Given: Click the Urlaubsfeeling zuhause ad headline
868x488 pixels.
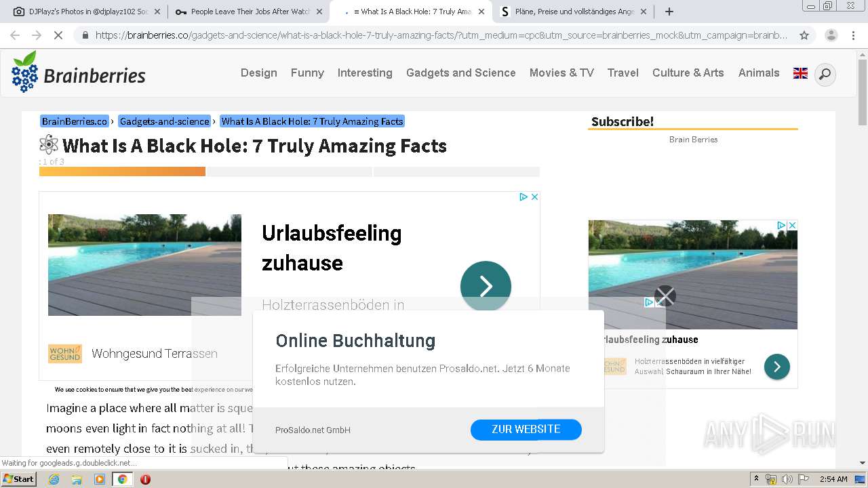Looking at the screenshot, I should (332, 247).
